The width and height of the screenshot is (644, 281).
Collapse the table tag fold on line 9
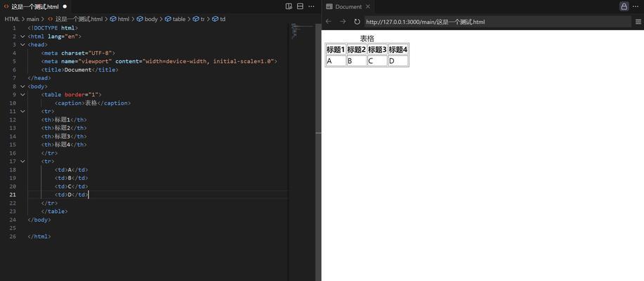[22, 95]
